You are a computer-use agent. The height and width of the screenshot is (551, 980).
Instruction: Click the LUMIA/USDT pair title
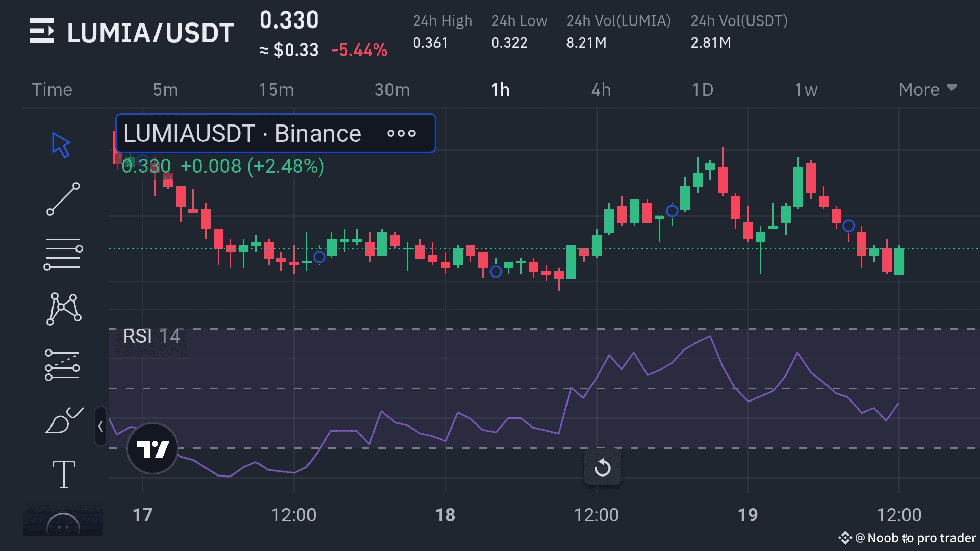pyautogui.click(x=150, y=33)
